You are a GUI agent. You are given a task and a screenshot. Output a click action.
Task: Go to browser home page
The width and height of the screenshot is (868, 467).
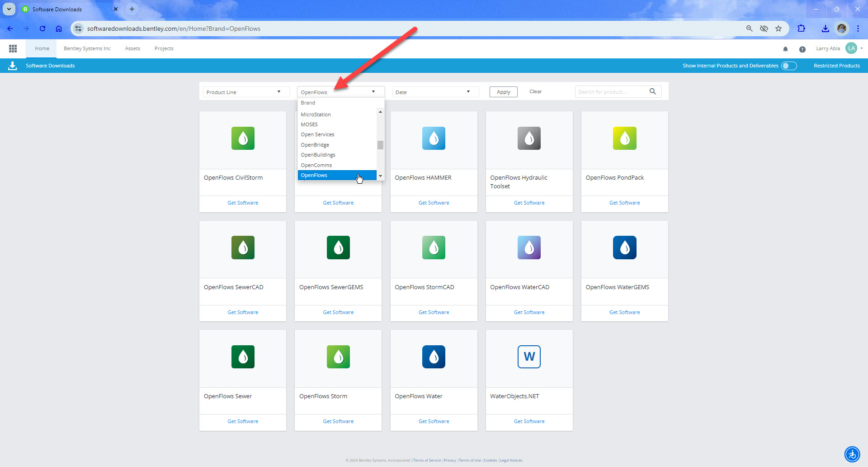click(59, 29)
